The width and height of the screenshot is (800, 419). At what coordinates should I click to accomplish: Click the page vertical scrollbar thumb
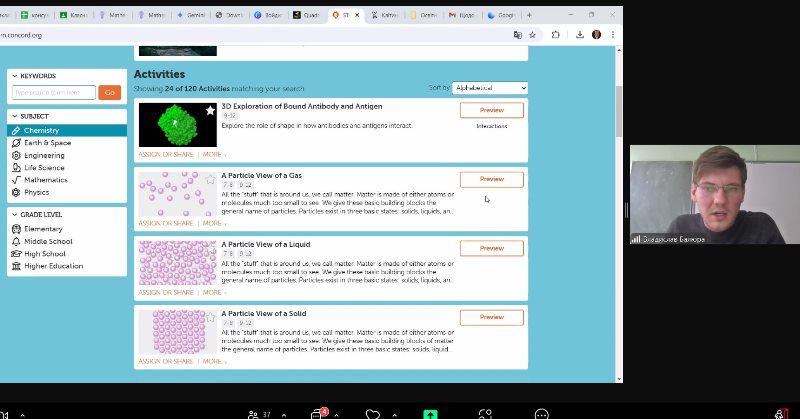(619, 111)
